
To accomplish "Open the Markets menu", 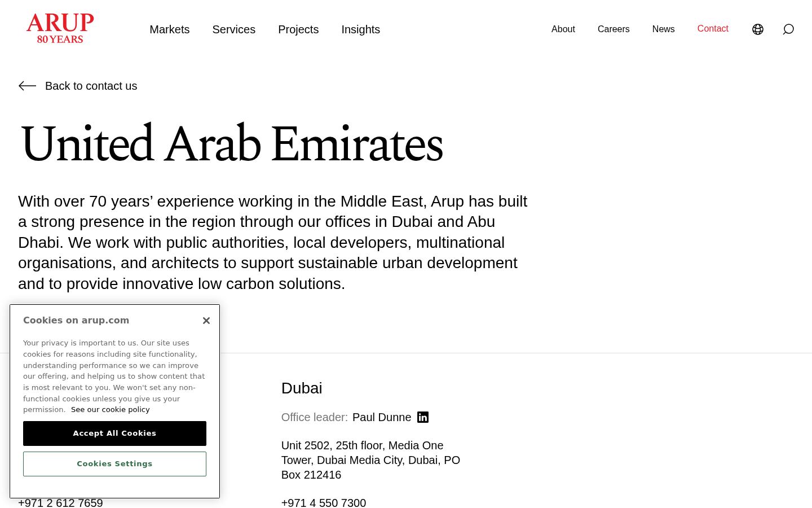I will [170, 29].
